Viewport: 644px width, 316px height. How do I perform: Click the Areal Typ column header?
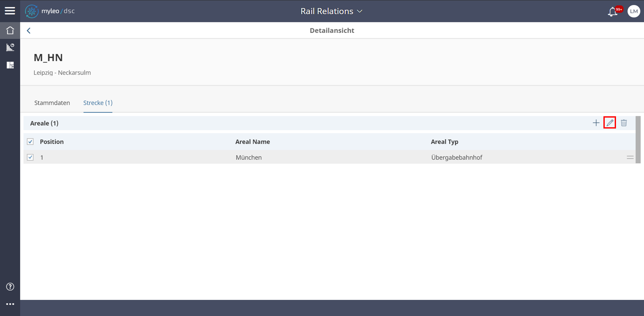pos(445,142)
